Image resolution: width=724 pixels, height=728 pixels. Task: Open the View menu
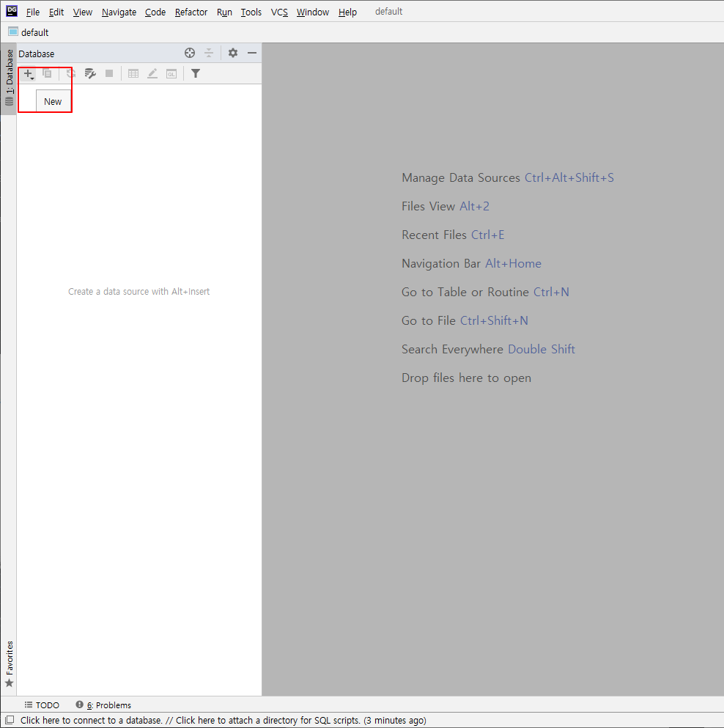[83, 12]
